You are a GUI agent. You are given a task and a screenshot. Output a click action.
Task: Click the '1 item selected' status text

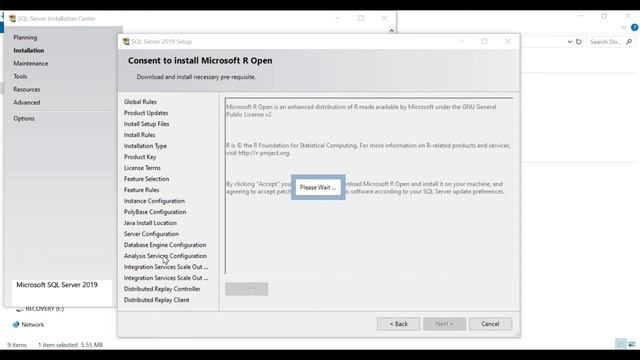coord(58,345)
